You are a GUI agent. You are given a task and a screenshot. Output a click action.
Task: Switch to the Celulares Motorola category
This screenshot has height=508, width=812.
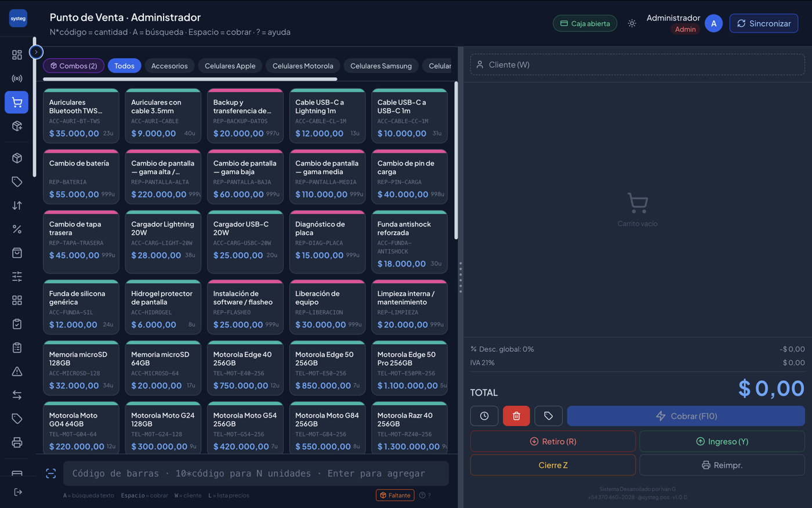coord(303,66)
